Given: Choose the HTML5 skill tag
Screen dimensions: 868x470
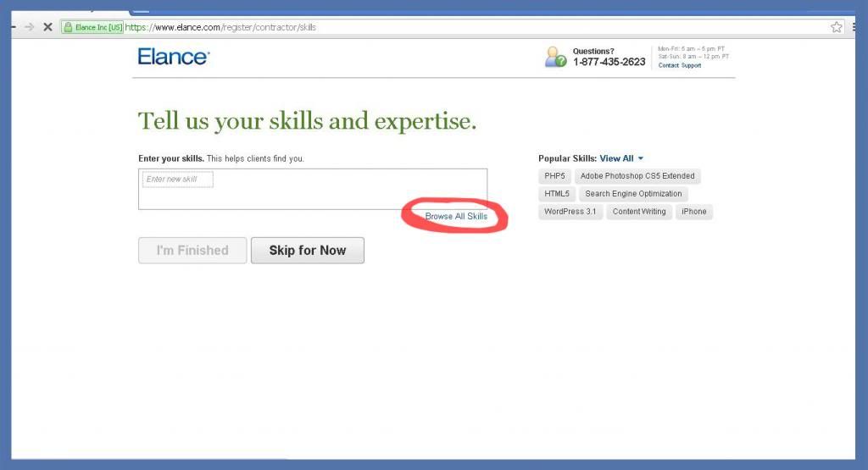Looking at the screenshot, I should click(556, 194).
